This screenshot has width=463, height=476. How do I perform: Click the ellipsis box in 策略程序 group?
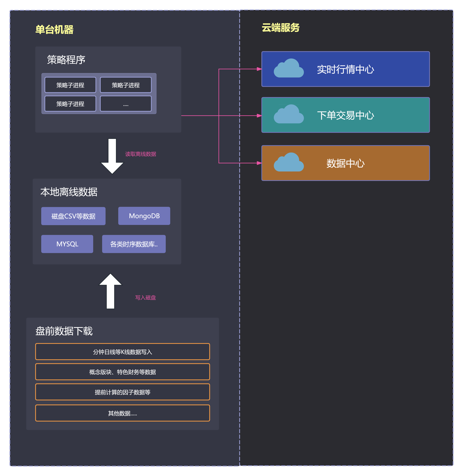tap(126, 104)
